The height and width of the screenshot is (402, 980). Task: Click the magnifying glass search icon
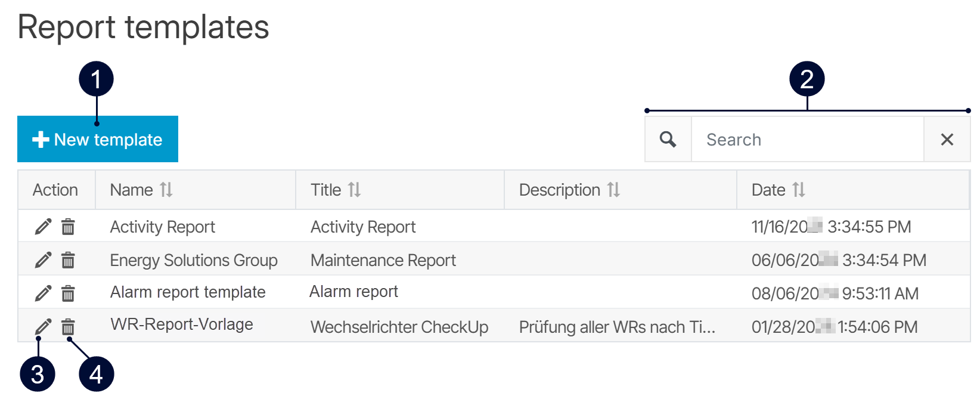coord(668,140)
